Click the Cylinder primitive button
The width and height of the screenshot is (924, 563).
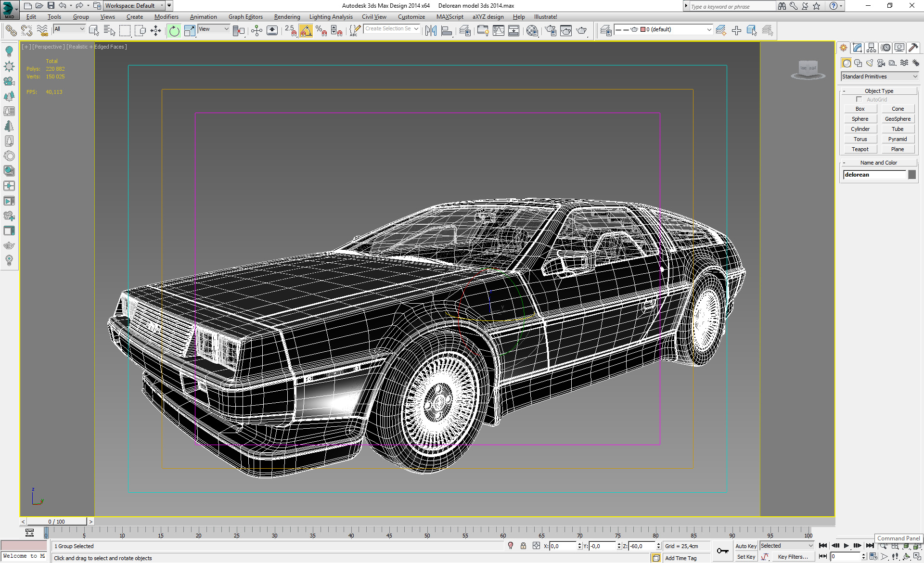pos(860,129)
